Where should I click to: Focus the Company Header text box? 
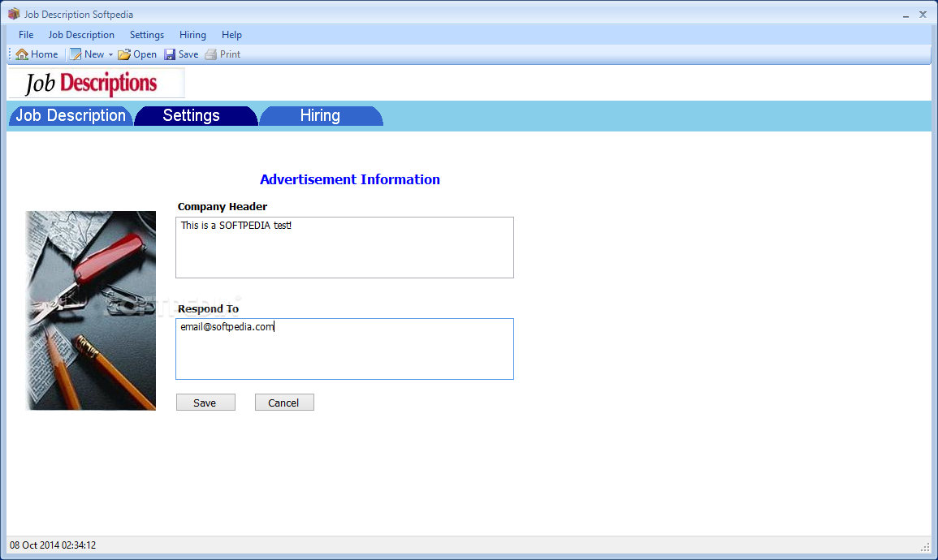[344, 248]
